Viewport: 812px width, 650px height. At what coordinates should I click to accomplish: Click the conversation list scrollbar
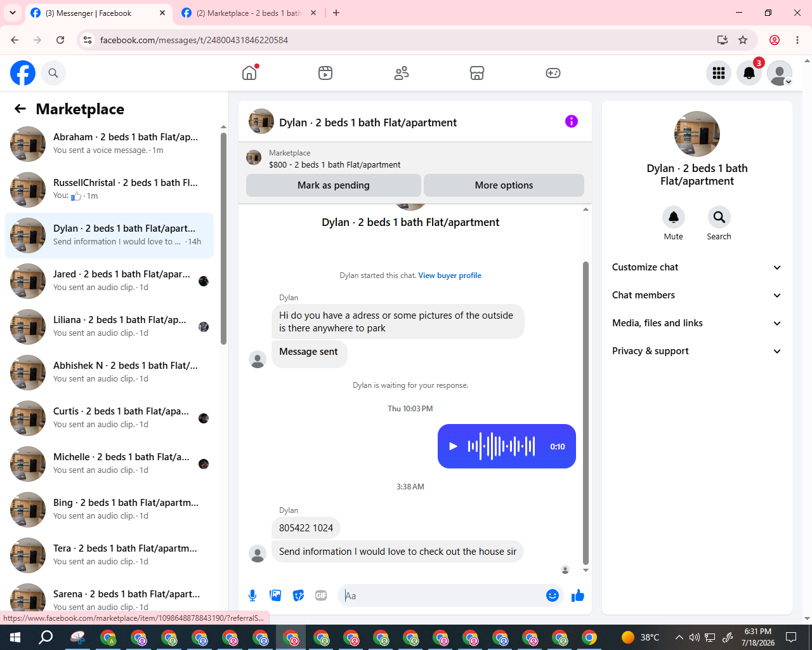click(x=223, y=238)
